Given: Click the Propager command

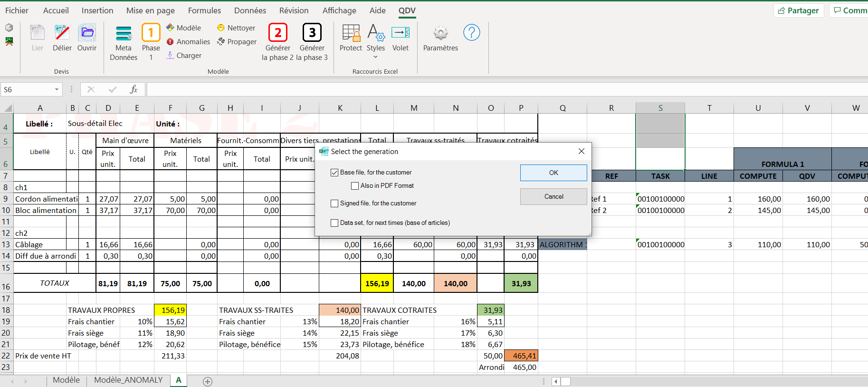Looking at the screenshot, I should pos(237,42).
